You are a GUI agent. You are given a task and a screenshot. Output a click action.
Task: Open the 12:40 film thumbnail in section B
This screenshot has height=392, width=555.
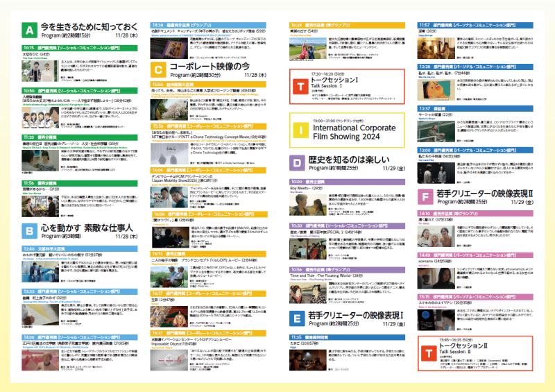click(40, 271)
